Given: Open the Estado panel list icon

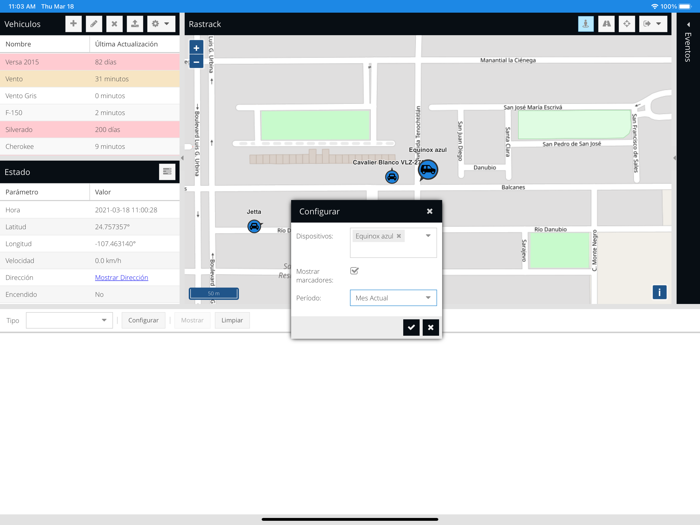Looking at the screenshot, I should coord(167,171).
